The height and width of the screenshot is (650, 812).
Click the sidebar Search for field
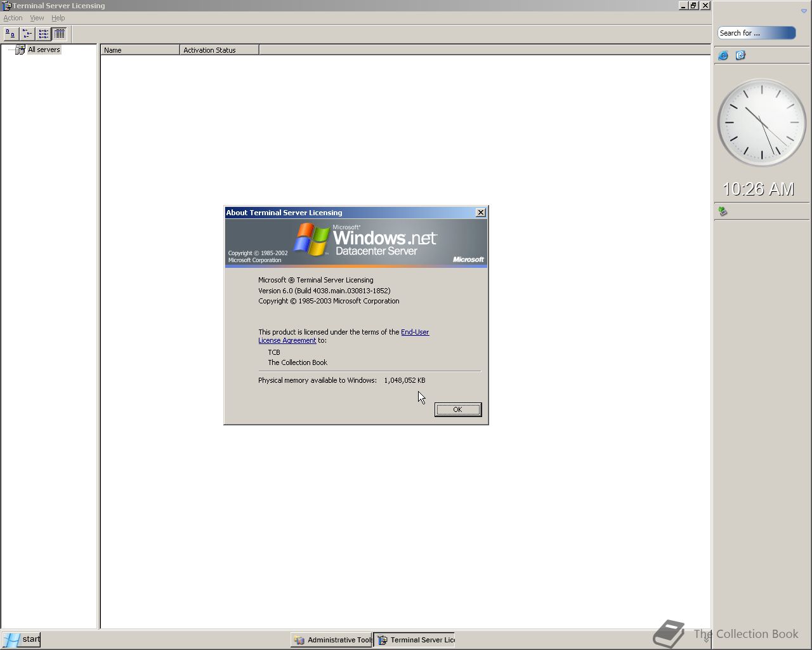[x=756, y=33]
